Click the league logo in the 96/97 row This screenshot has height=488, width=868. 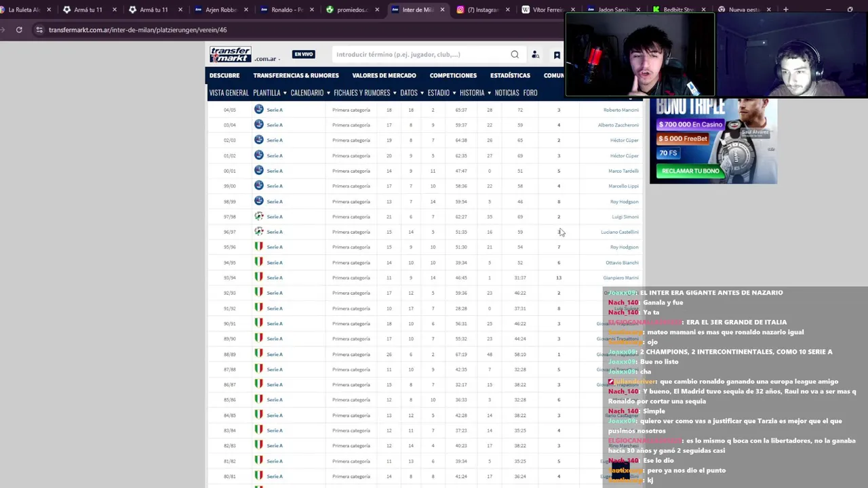pyautogui.click(x=258, y=232)
